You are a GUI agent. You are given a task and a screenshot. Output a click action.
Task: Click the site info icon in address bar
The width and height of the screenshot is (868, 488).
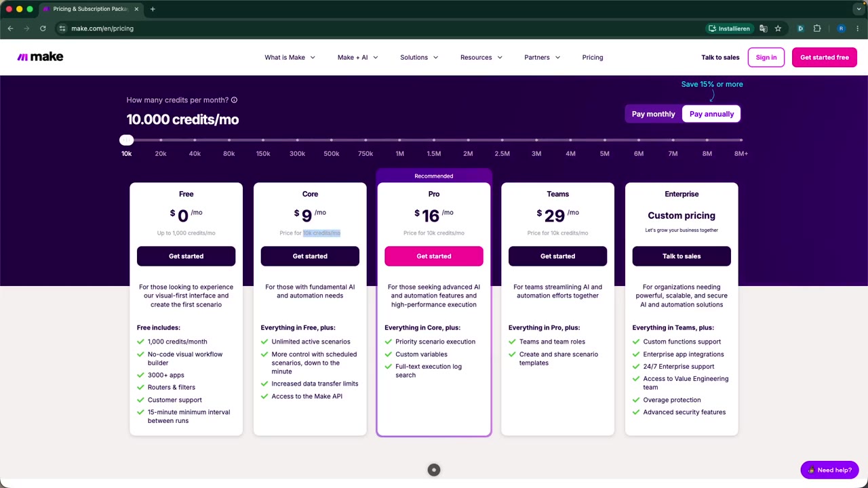click(x=62, y=28)
